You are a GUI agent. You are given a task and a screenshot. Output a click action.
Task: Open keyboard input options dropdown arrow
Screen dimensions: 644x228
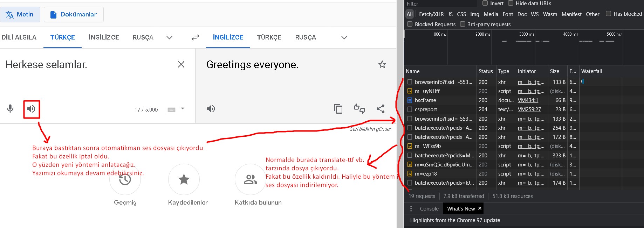tap(183, 108)
